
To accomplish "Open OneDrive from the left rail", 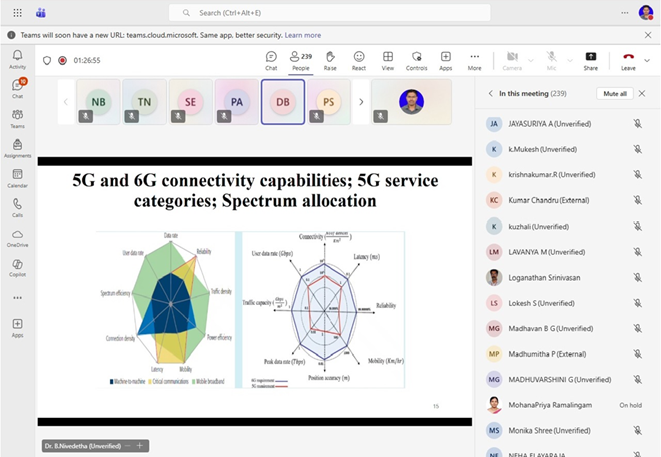I will [x=17, y=237].
